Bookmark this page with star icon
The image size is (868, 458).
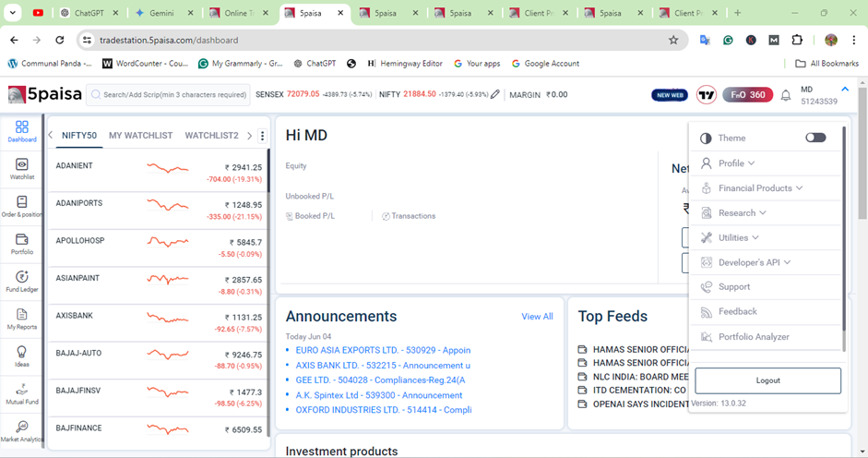[x=673, y=40]
